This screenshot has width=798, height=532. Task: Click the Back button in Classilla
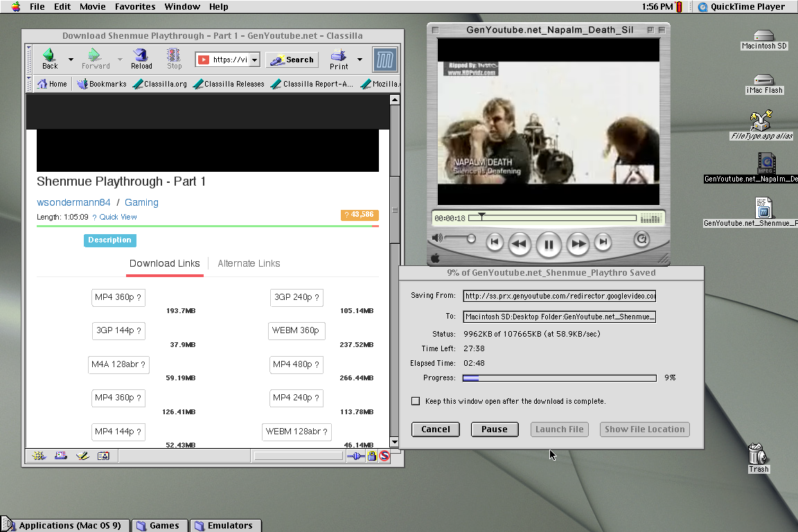[x=49, y=59]
